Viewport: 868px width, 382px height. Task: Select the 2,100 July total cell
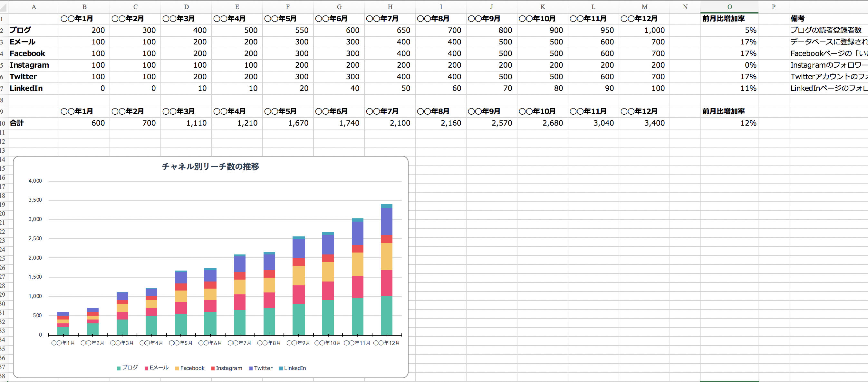[x=390, y=123]
